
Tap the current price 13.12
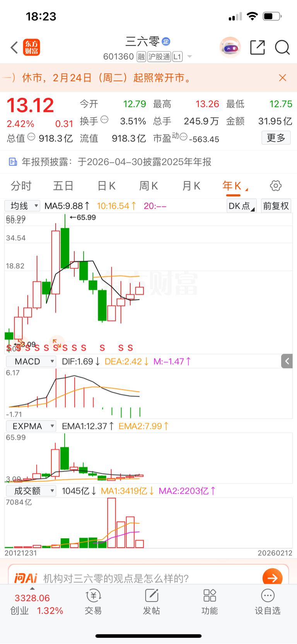click(30, 105)
